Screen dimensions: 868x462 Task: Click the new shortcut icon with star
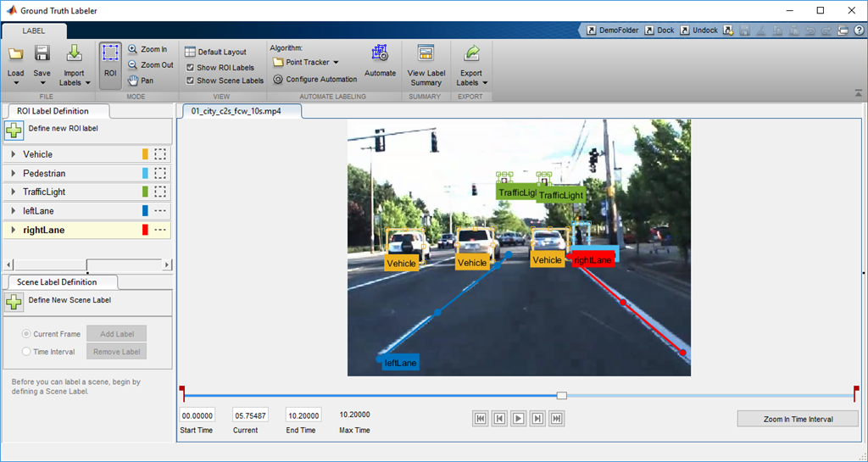(x=728, y=31)
